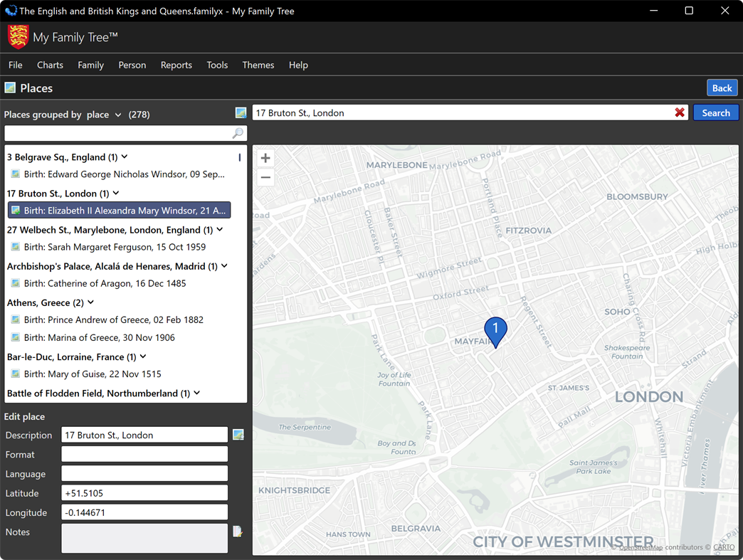The image size is (743, 560).
Task: Click icon beside Sarah Margaret Ferguson birth
Action: click(16, 247)
